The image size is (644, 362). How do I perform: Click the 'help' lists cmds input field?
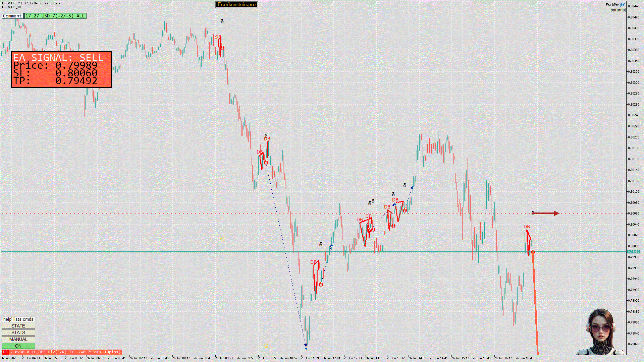[x=18, y=319]
